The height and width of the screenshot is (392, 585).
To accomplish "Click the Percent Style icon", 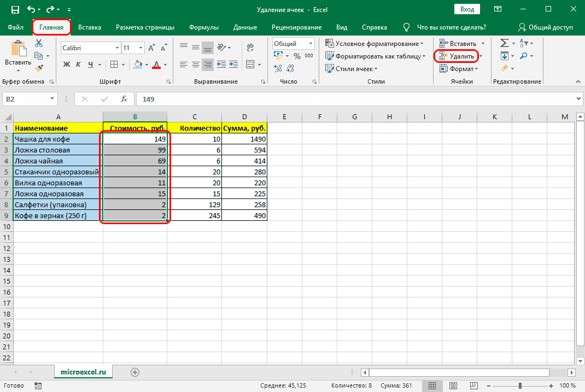I will coord(297,55).
